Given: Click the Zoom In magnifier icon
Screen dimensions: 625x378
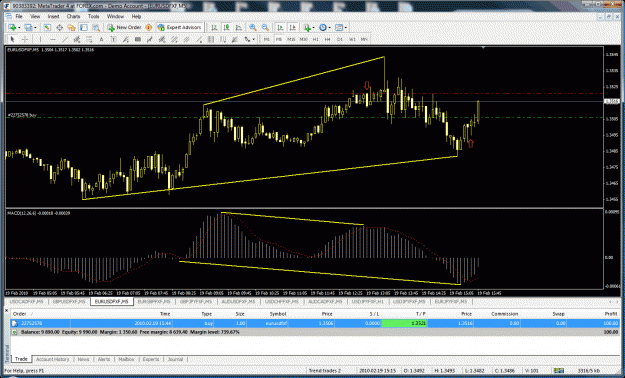Looking at the screenshot, I should point(253,28).
